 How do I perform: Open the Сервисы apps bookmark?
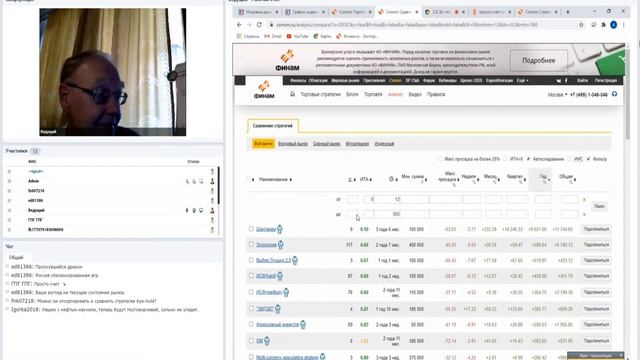(248, 36)
